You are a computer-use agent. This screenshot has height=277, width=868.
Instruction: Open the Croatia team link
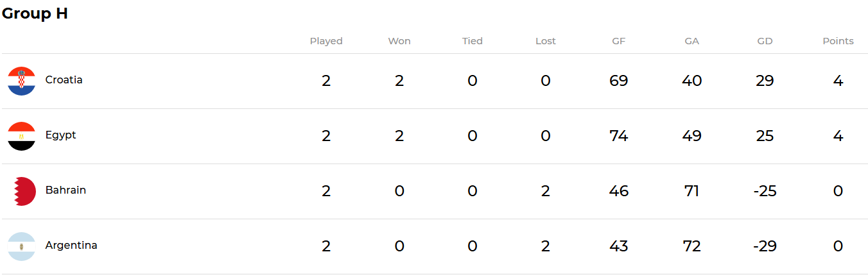click(x=64, y=80)
